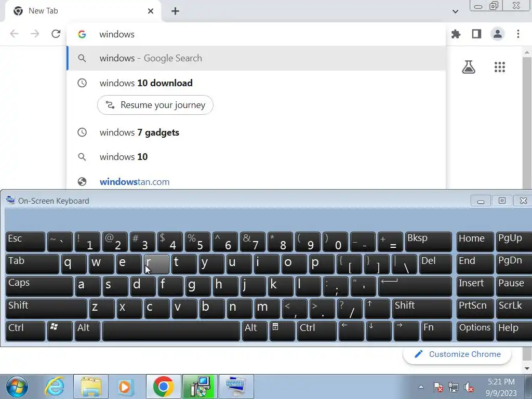532x399 pixels.
Task: Tap the Tab key on On-Screen Keyboard
Action: pos(32,264)
